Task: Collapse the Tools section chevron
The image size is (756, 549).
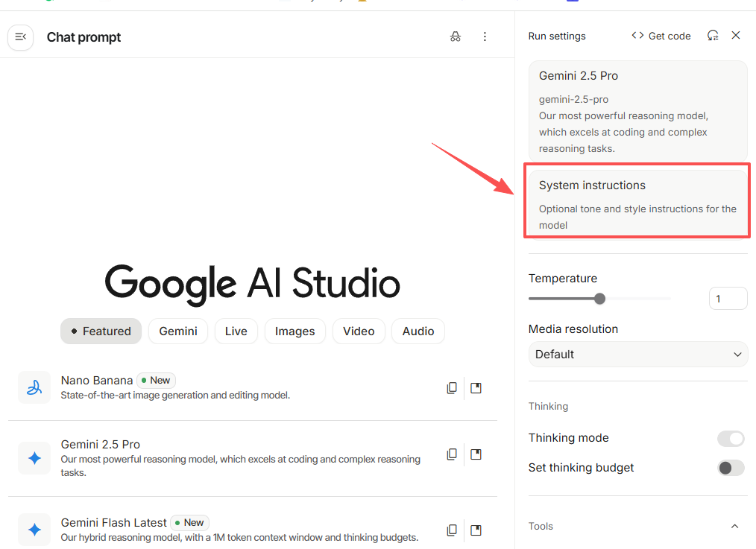Action: point(734,527)
